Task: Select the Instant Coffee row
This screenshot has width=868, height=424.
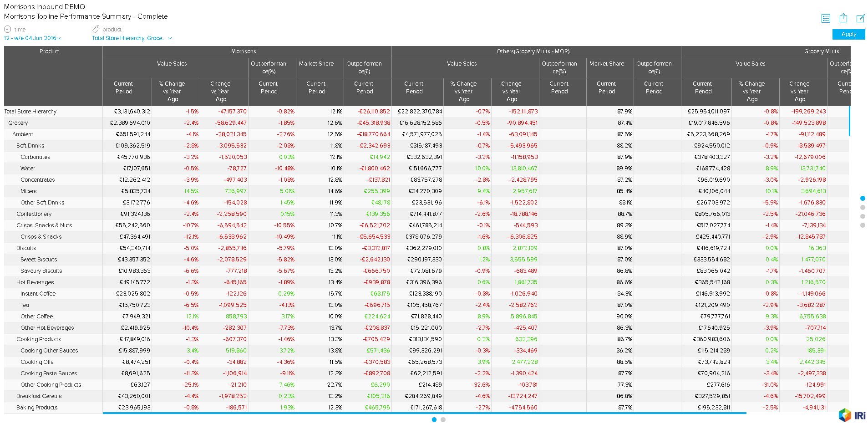Action: point(426,294)
